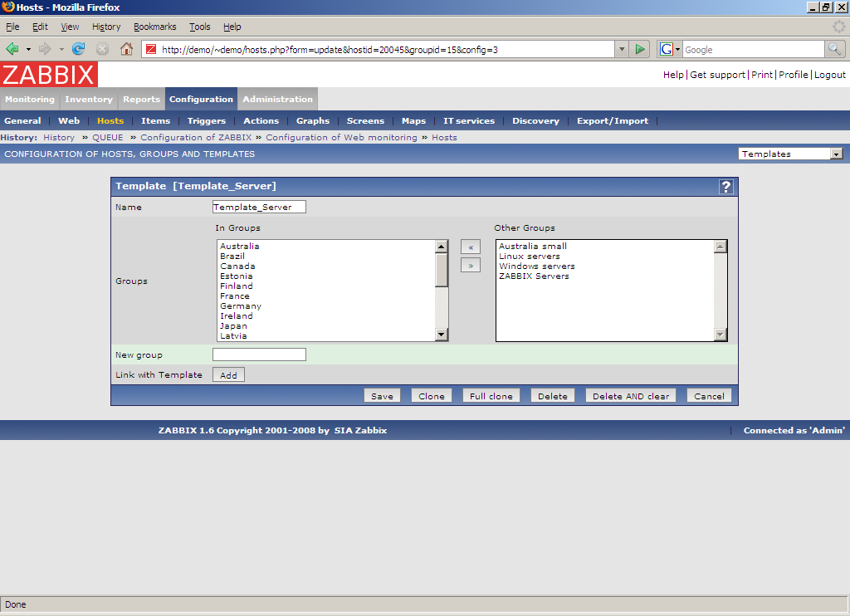Click the Clone button
The height and width of the screenshot is (616, 850).
click(x=432, y=396)
